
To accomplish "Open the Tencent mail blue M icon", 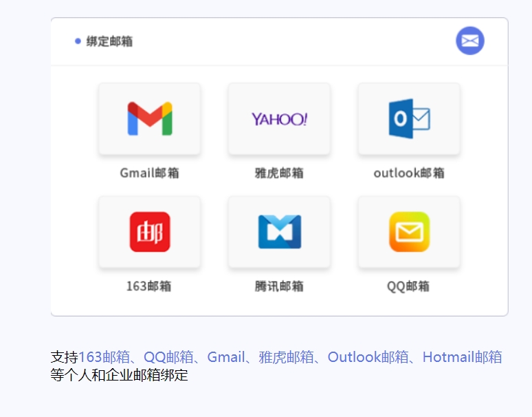I will [x=279, y=232].
